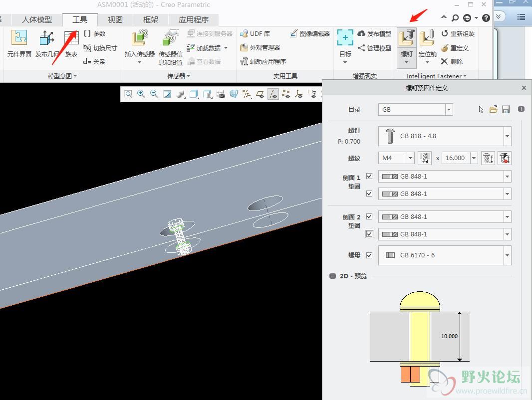Uncheck first 侧面 2 垫圈 washer checkbox
Image resolution: width=532 pixels, height=400 pixels.
369,216
